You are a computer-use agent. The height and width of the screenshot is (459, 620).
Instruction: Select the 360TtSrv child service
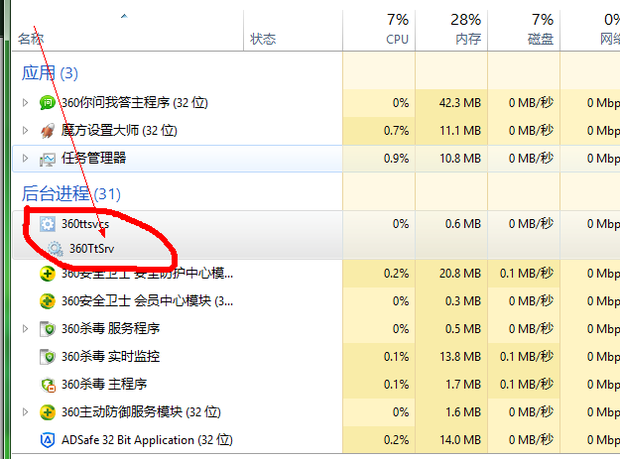[x=92, y=249]
